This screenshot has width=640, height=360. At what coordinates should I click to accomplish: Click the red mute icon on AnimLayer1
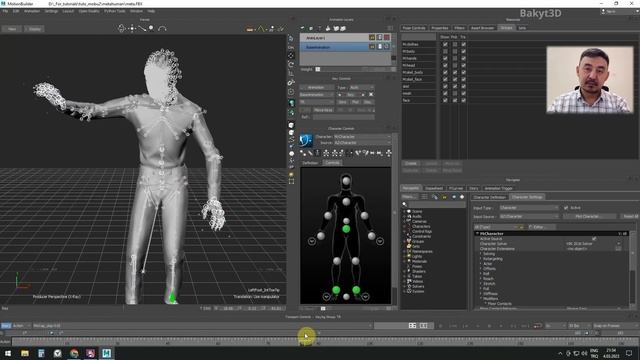coord(387,38)
